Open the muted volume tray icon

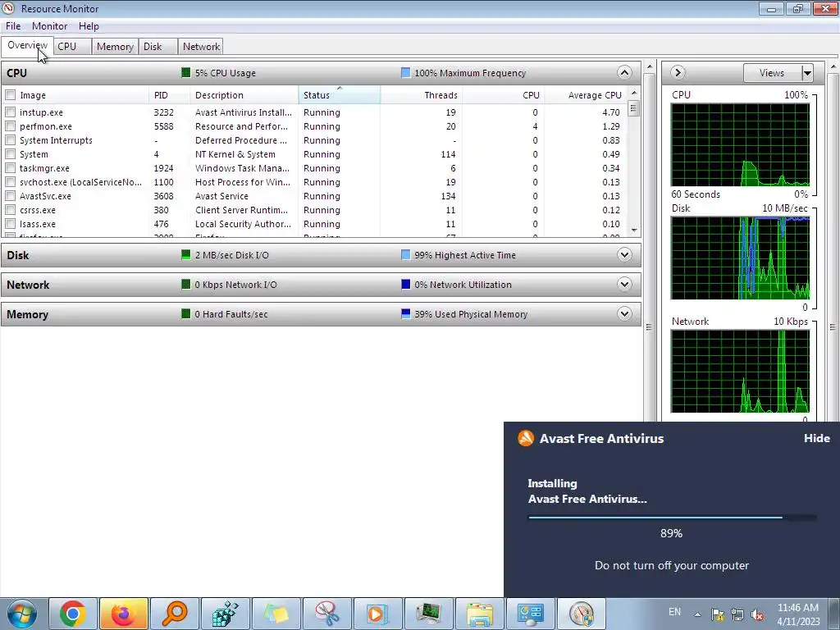pos(757,614)
